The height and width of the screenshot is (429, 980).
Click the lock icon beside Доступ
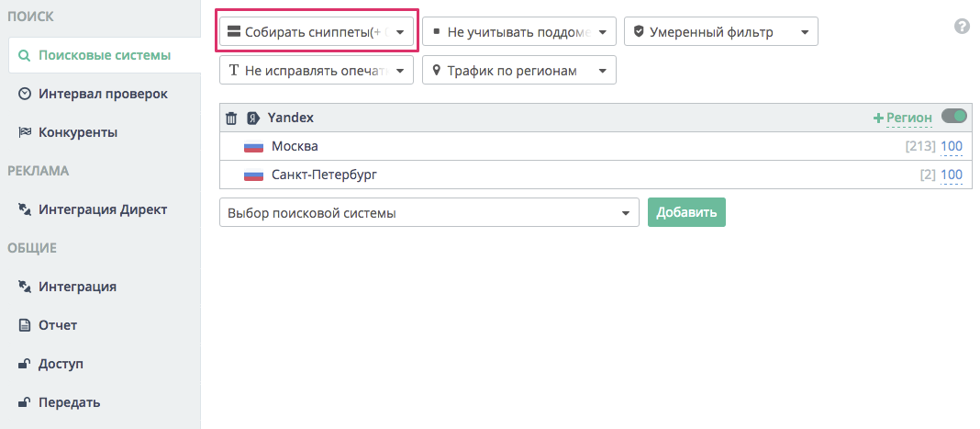point(25,364)
